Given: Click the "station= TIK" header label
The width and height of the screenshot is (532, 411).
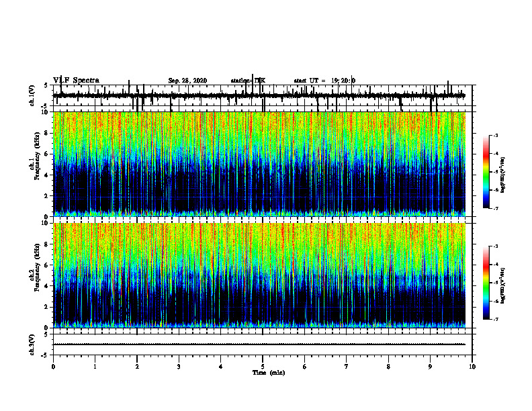Looking at the screenshot, I should point(248,81).
